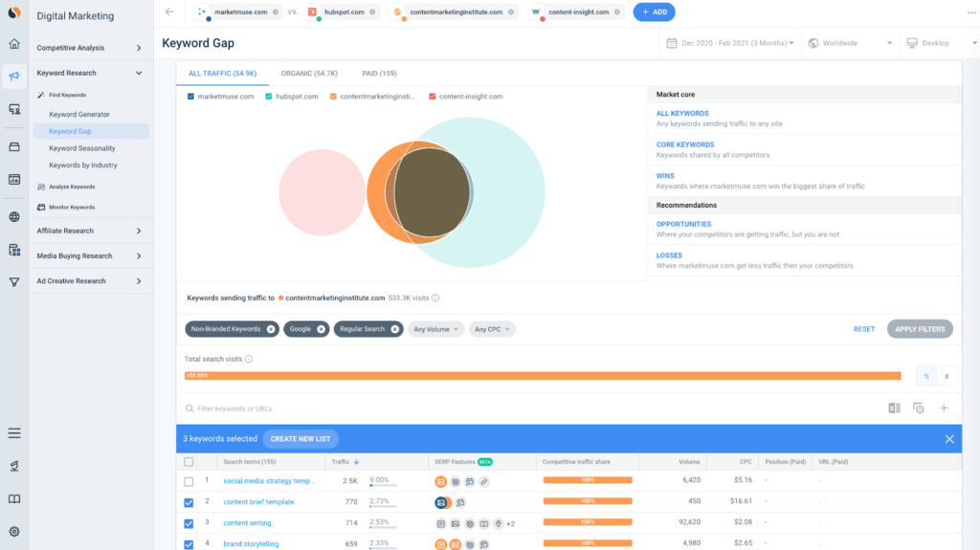Uncheck the content brief template row
Viewport: 980px width, 550px height.
click(189, 502)
